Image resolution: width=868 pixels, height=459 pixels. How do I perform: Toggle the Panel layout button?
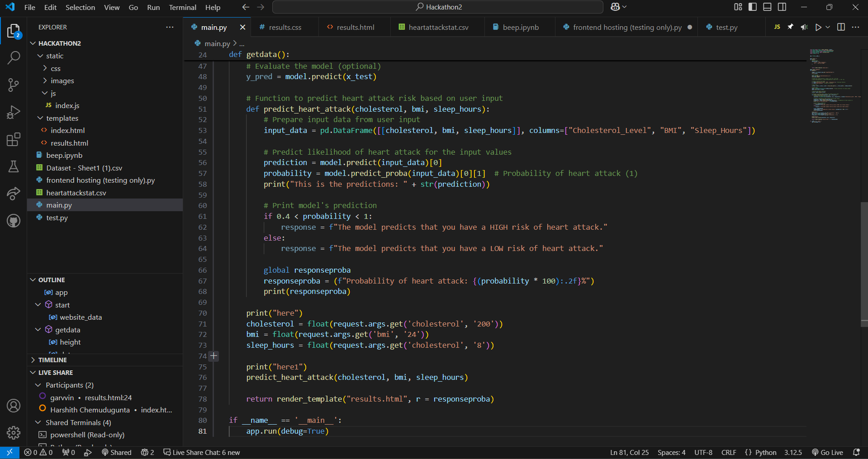(x=767, y=7)
